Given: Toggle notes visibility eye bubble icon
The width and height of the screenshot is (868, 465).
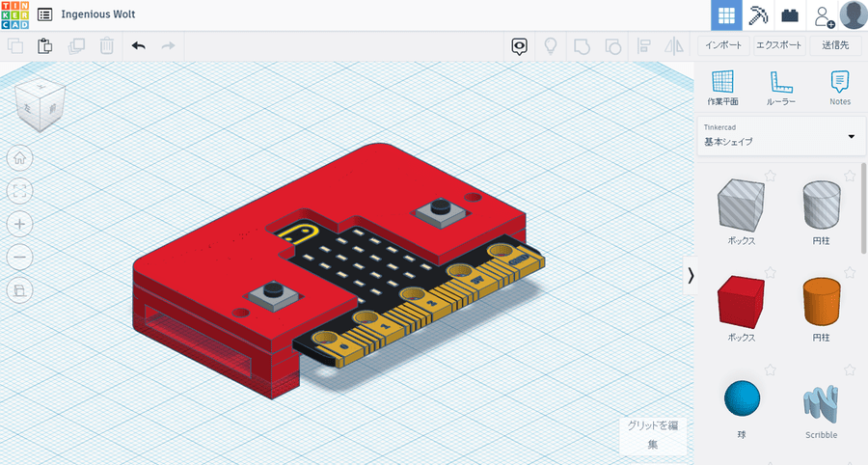Looking at the screenshot, I should coord(519,46).
